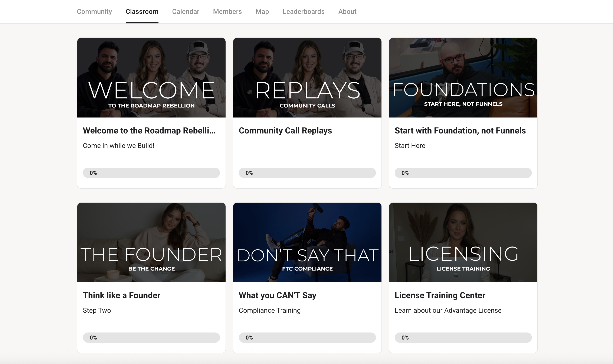The width and height of the screenshot is (613, 364).
Task: Open THE FOUNDER course cover image
Action: tap(151, 242)
